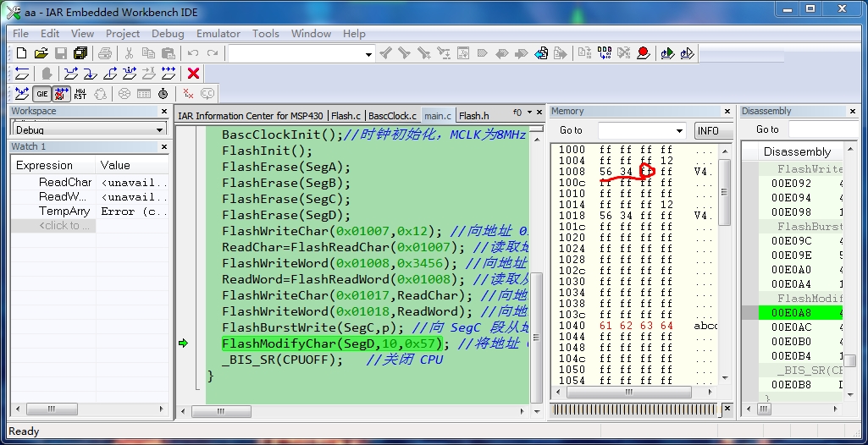Select the ReadChar watch expression
868x445 pixels.
tap(64, 182)
